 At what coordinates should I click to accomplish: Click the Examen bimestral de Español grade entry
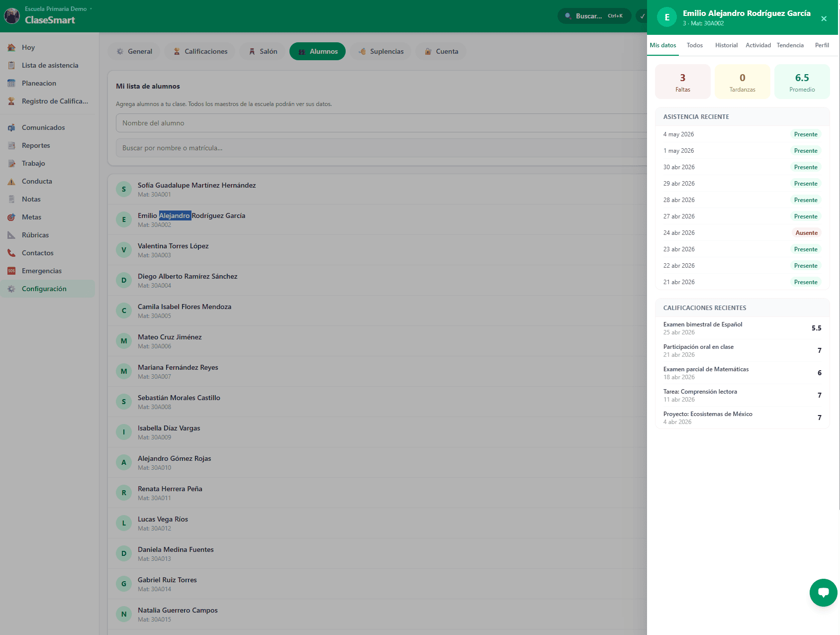pos(743,328)
